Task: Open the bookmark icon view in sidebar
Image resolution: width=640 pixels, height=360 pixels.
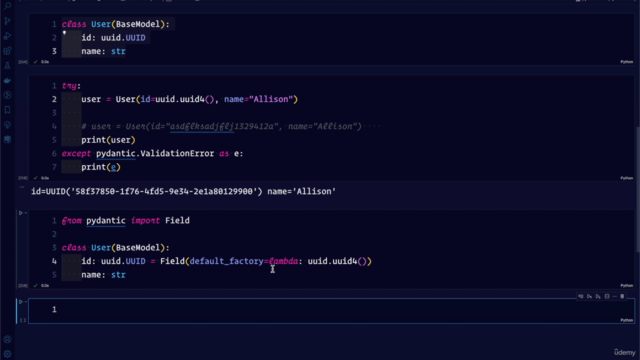Action: (x=7, y=110)
